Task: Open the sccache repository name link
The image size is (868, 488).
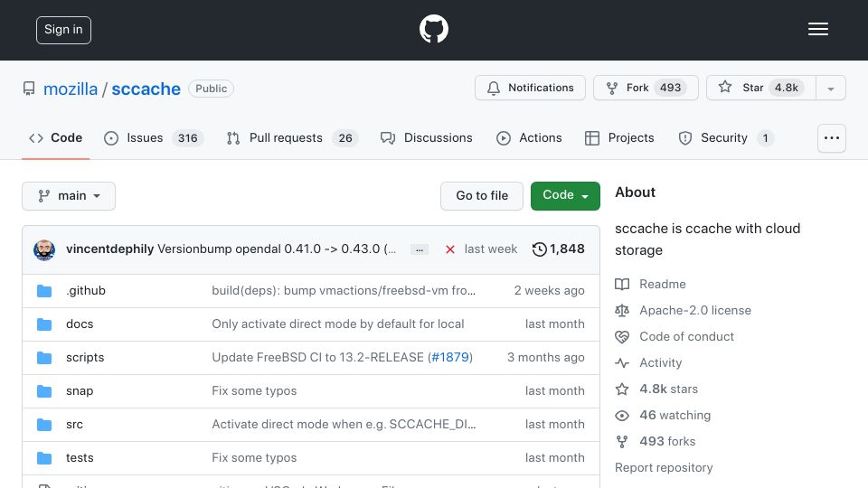Action: tap(146, 89)
